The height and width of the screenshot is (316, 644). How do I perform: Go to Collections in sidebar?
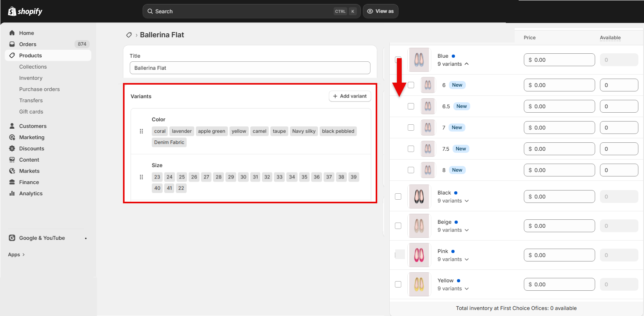pos(33,67)
